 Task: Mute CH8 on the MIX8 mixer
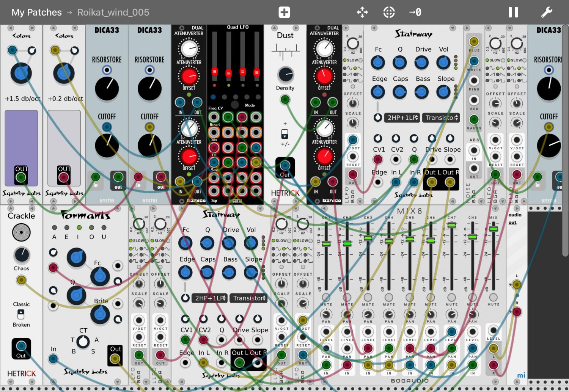tap(472, 297)
